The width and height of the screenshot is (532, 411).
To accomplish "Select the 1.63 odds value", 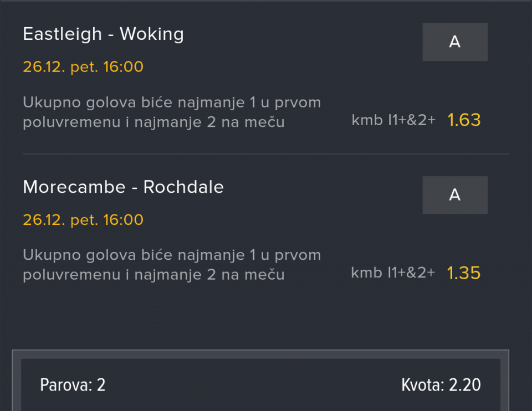I will (464, 120).
